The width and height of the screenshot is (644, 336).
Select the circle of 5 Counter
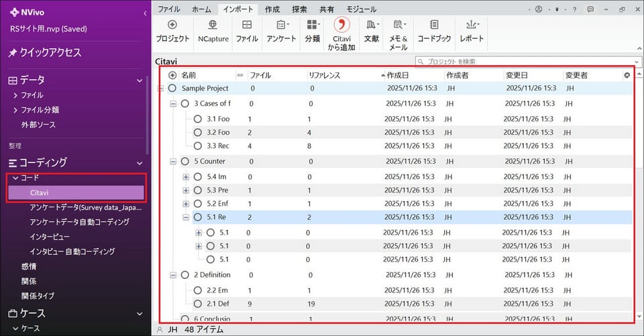[185, 162]
